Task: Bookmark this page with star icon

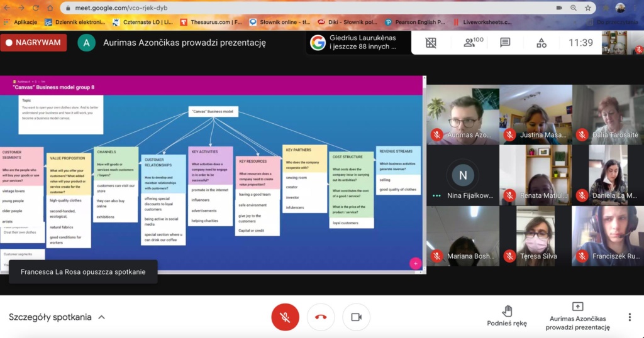Action: [588, 8]
